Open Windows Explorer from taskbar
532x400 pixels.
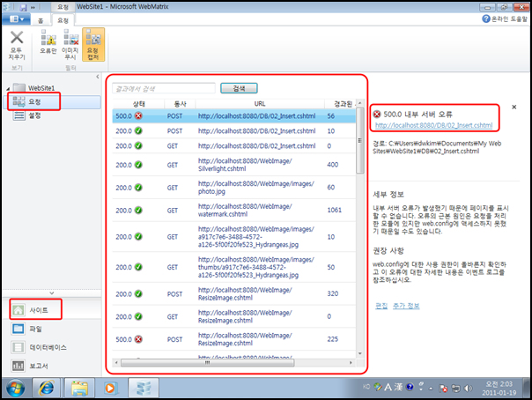click(x=79, y=388)
